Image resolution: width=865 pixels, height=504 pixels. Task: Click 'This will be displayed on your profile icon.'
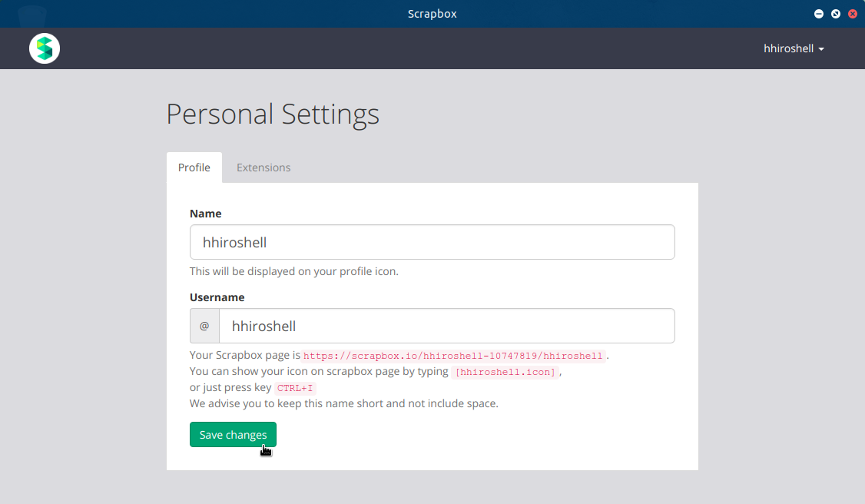coord(294,271)
